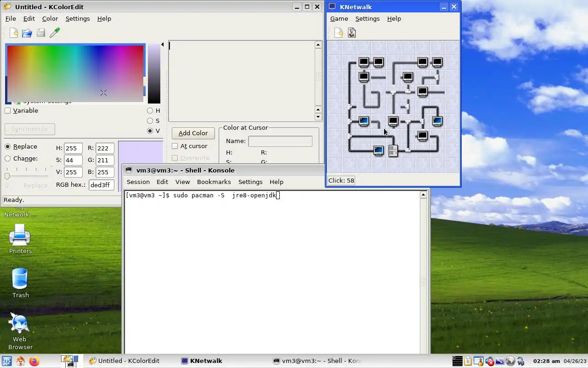
Task: Open the View menu in Konsole
Action: click(x=182, y=182)
